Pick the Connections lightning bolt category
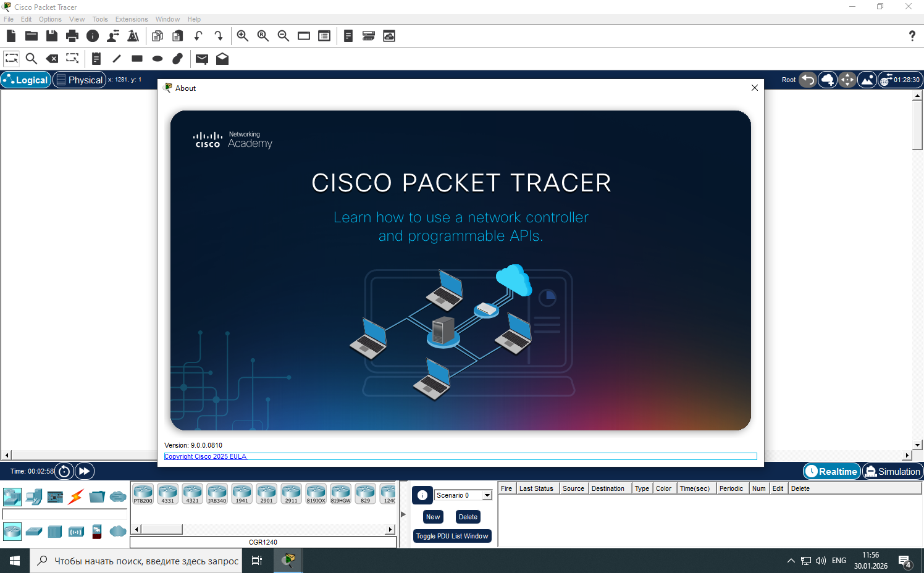 (x=76, y=496)
